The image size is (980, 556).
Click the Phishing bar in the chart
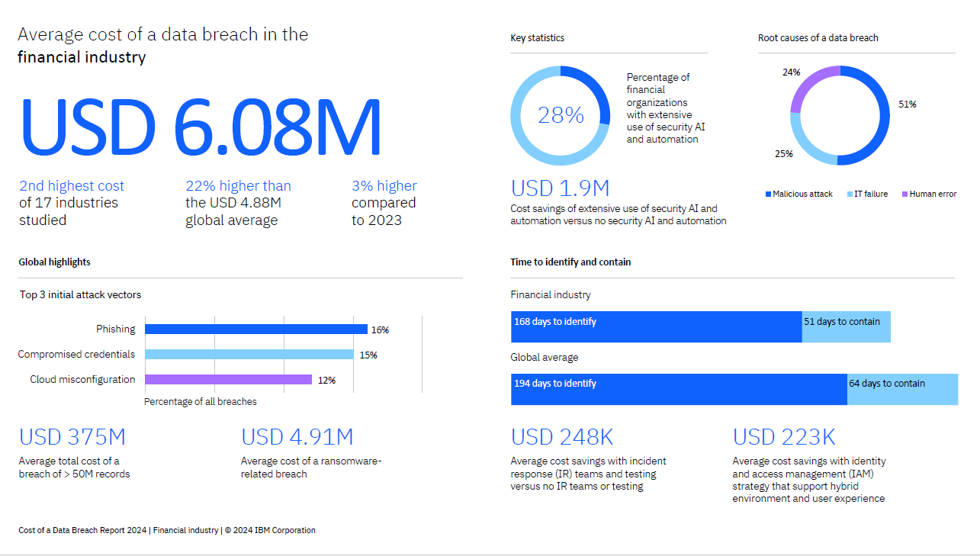click(255, 329)
